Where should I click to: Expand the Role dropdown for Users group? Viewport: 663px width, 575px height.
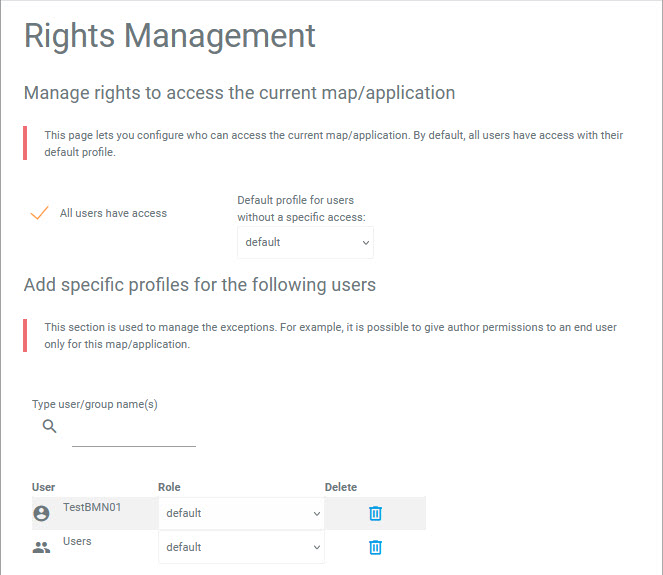pyautogui.click(x=241, y=547)
